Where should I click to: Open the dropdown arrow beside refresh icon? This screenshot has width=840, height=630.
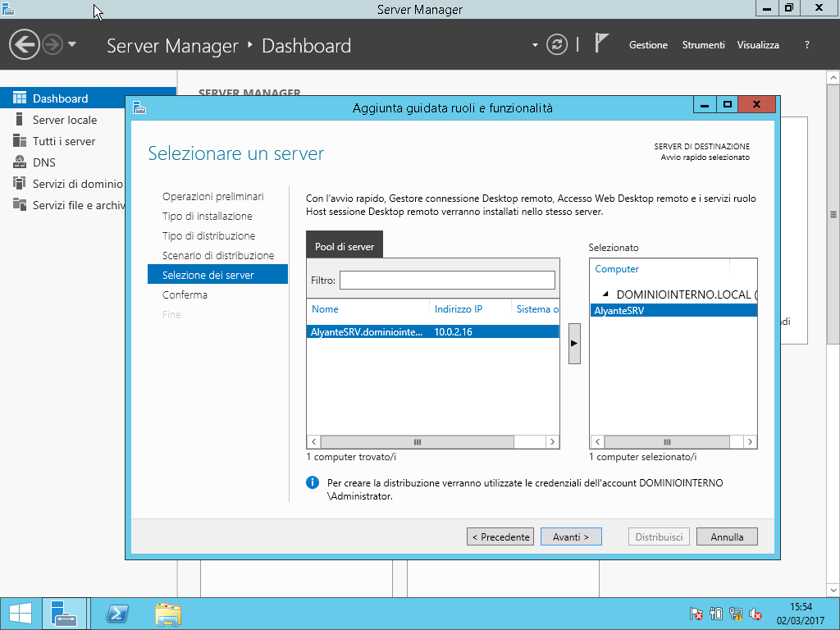tap(535, 45)
